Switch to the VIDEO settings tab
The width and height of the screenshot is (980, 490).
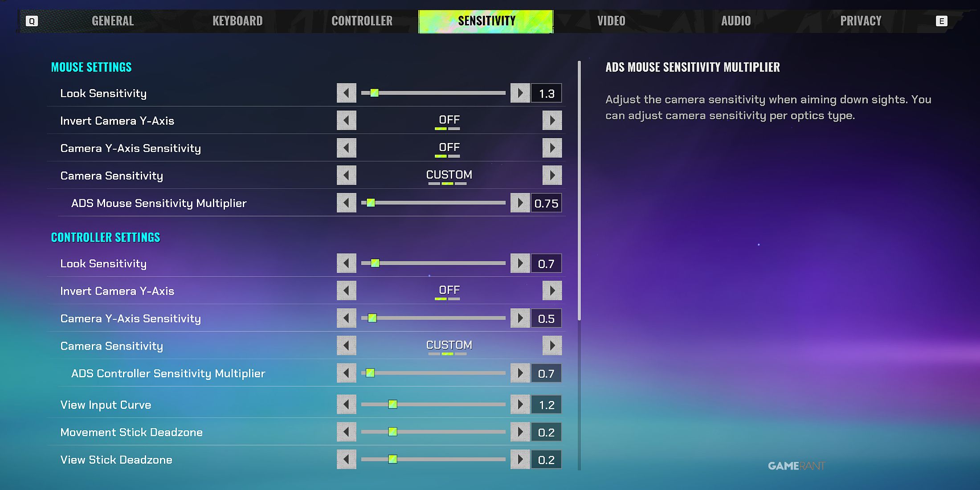pos(611,20)
